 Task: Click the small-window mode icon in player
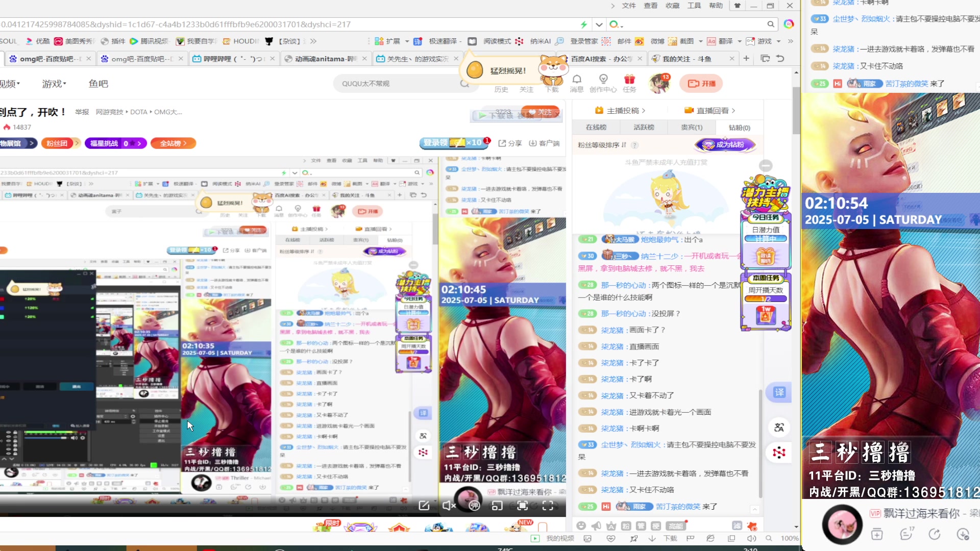point(497,505)
